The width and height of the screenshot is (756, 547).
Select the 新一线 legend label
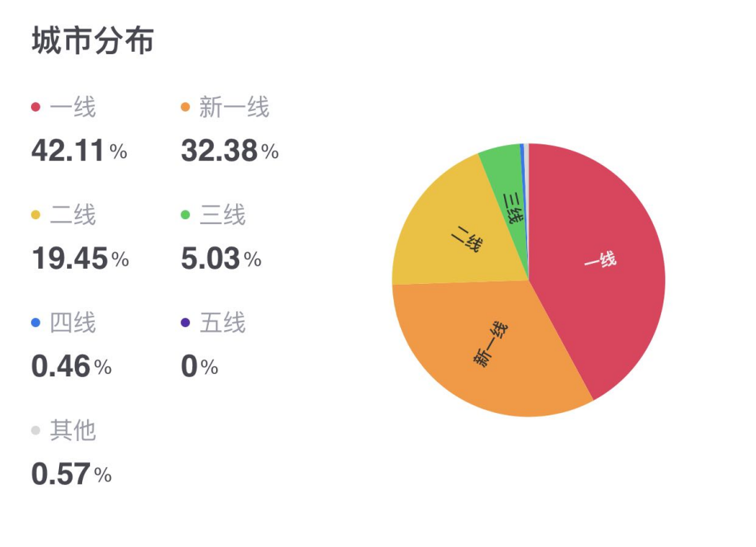coord(234,107)
